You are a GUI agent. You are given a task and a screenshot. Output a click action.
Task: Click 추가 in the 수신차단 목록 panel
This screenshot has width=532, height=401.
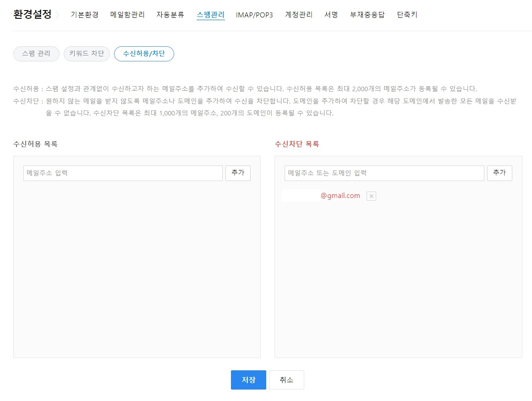click(499, 173)
